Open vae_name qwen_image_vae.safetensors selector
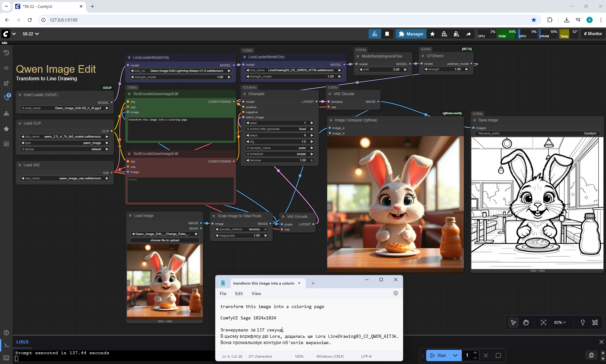 (65, 178)
